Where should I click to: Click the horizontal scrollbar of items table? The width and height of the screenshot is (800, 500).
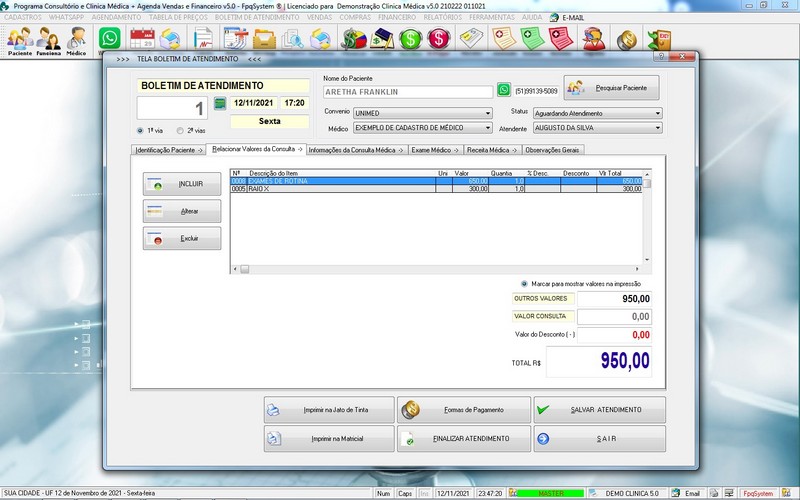tap(436, 268)
